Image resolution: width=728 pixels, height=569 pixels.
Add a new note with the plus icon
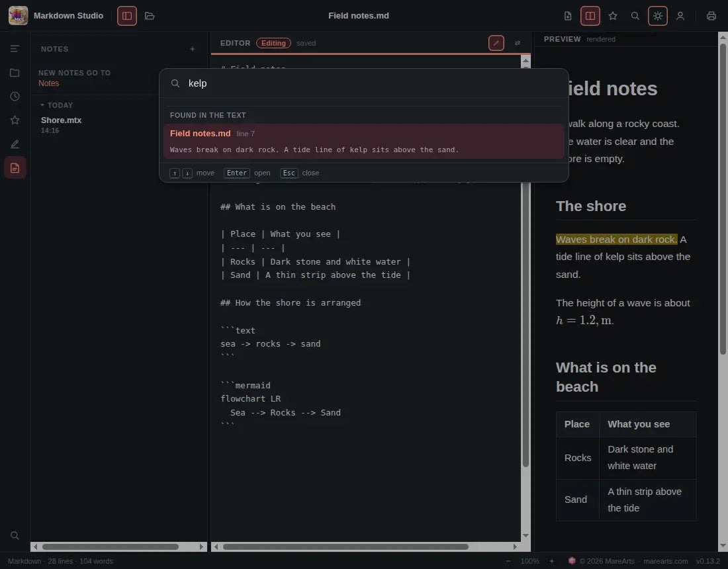point(192,49)
